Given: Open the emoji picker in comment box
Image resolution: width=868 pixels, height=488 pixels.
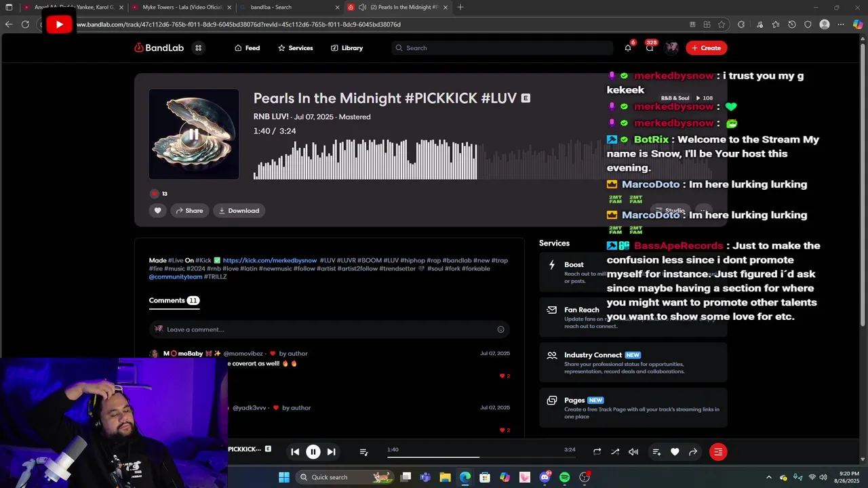Looking at the screenshot, I should [x=500, y=329].
